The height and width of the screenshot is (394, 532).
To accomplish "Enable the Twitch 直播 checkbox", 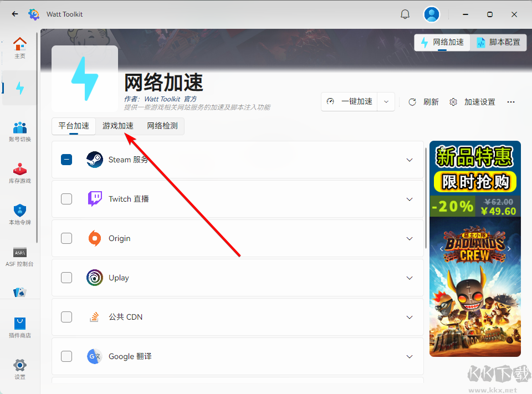I will click(66, 199).
